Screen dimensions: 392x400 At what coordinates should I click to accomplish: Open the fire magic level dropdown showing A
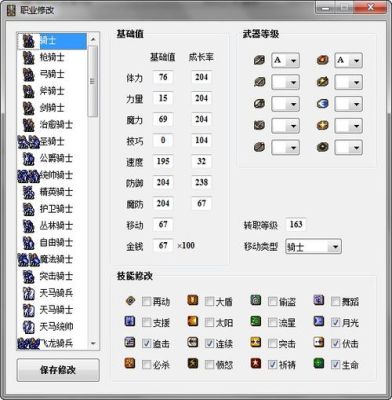coord(348,61)
